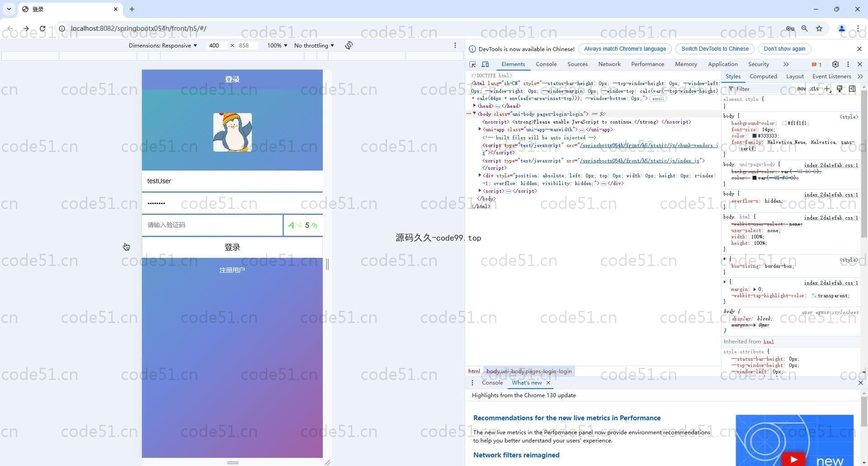Open chunk-vendors.js script source link
This screenshot has height=466, width=868.
point(649,145)
